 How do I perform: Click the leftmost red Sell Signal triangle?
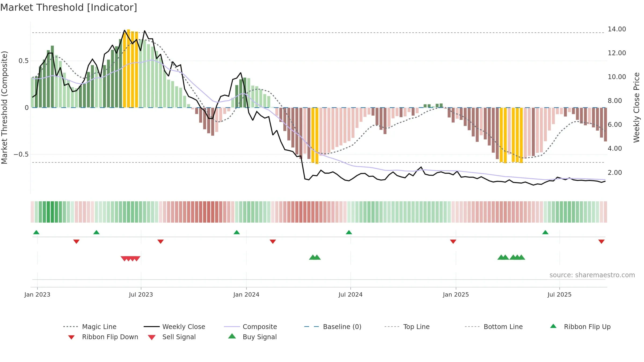(x=124, y=258)
